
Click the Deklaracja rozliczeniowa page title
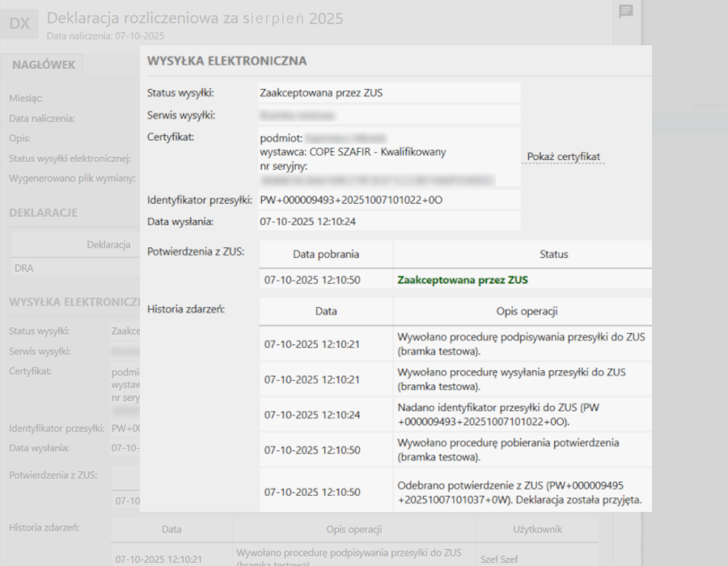[x=195, y=19]
